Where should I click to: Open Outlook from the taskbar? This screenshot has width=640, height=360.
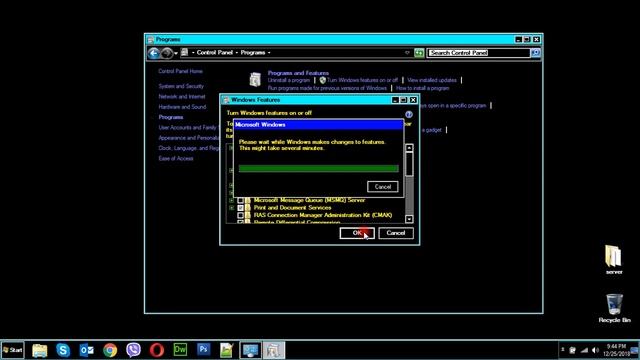click(x=87, y=350)
